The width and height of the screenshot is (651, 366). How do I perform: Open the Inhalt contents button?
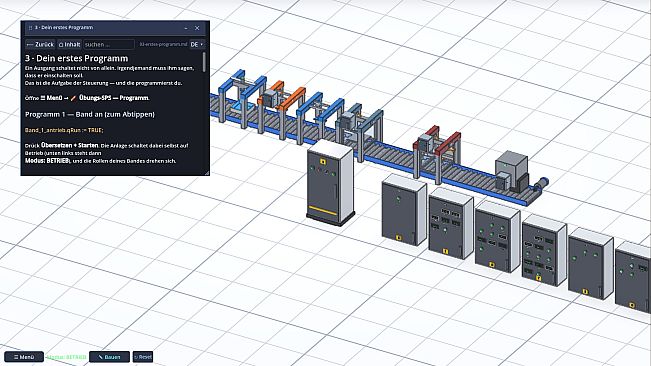(69, 44)
